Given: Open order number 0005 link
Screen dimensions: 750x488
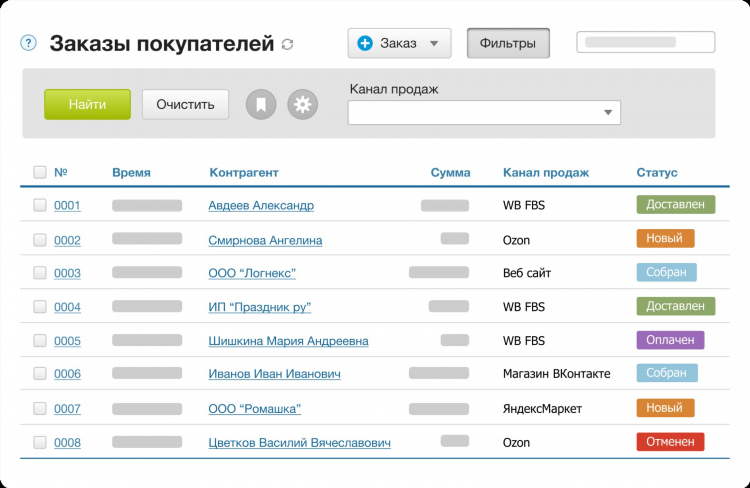Looking at the screenshot, I should point(67,341).
